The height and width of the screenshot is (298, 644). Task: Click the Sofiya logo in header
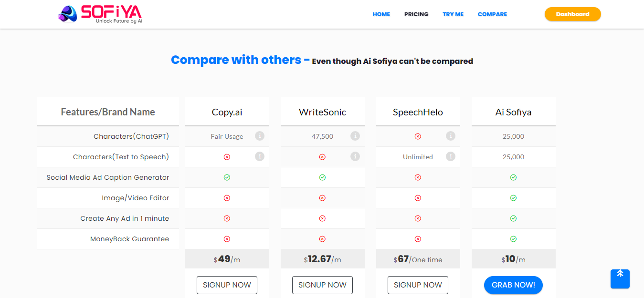pyautogui.click(x=100, y=14)
